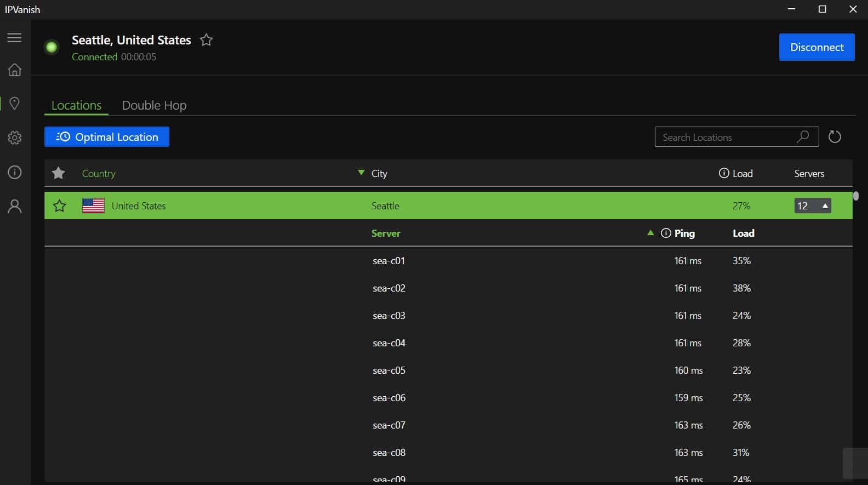The height and width of the screenshot is (485, 868).
Task: Click the Connected status timer text
Action: (x=114, y=56)
